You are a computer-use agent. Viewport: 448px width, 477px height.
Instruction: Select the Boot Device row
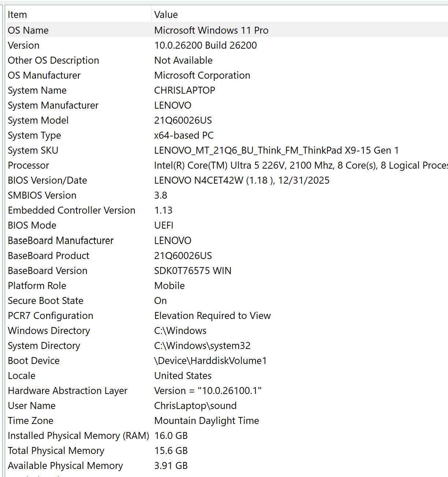pos(227,361)
